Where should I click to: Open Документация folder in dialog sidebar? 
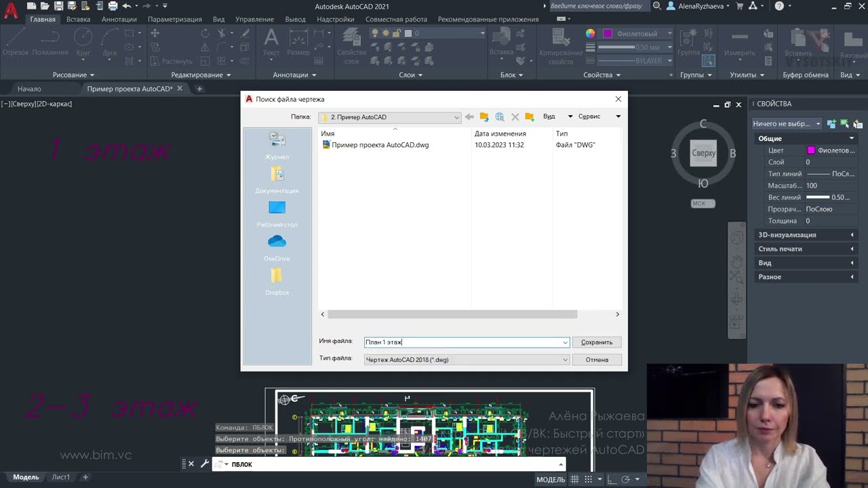point(277,180)
